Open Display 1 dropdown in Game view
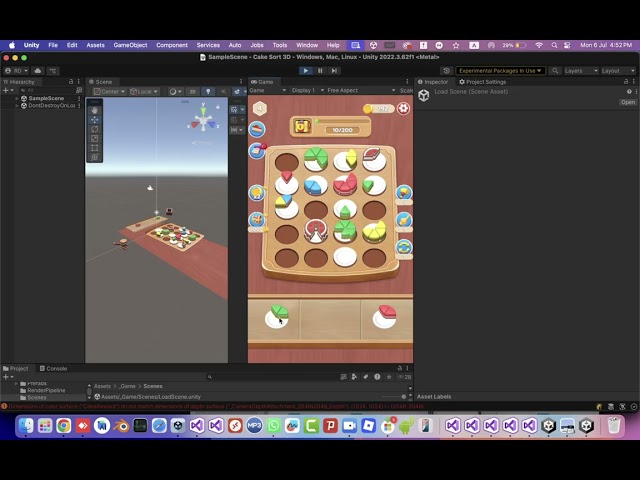Screen dimensions: 640x480 307,90
